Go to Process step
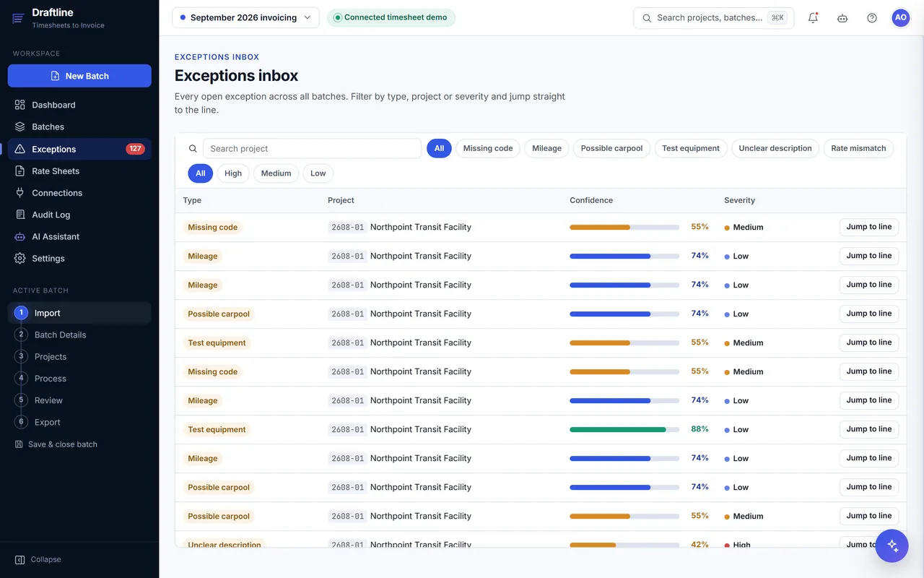This screenshot has width=924, height=578. pos(79,379)
